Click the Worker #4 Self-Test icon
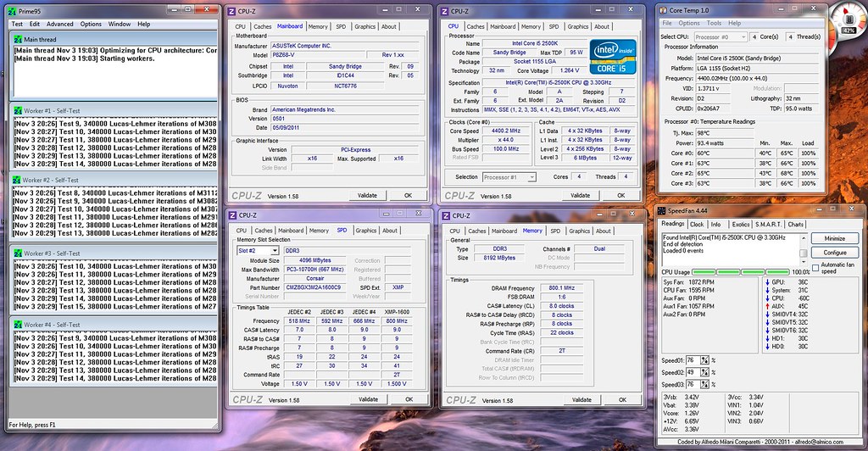The height and width of the screenshot is (451, 868). 18,325
